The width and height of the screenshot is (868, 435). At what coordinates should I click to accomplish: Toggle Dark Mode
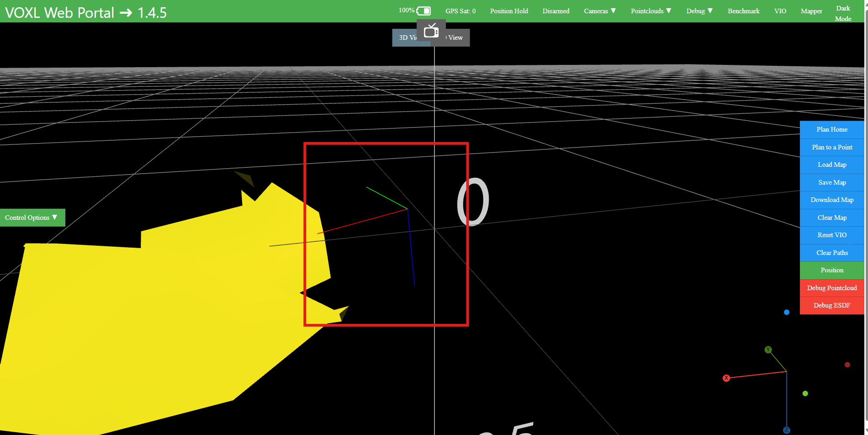843,13
